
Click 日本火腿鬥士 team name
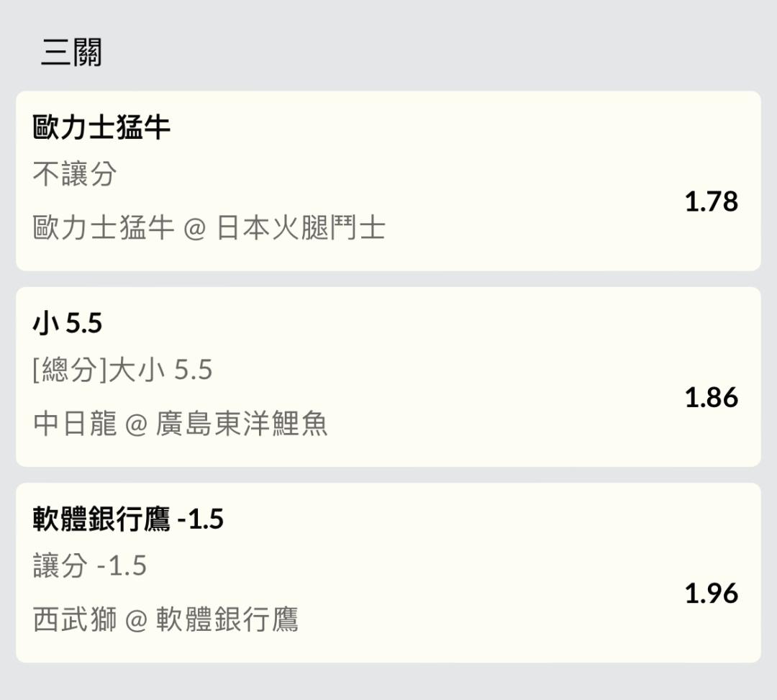(x=301, y=228)
